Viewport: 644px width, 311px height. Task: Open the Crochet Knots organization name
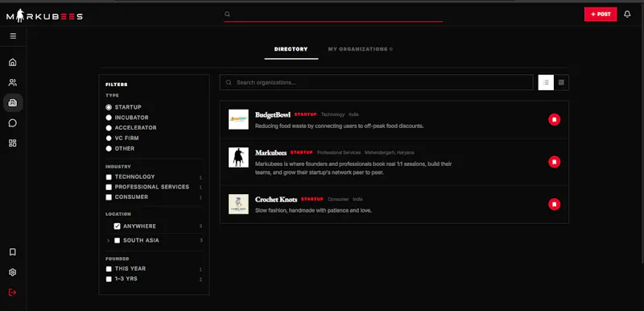pos(276,200)
